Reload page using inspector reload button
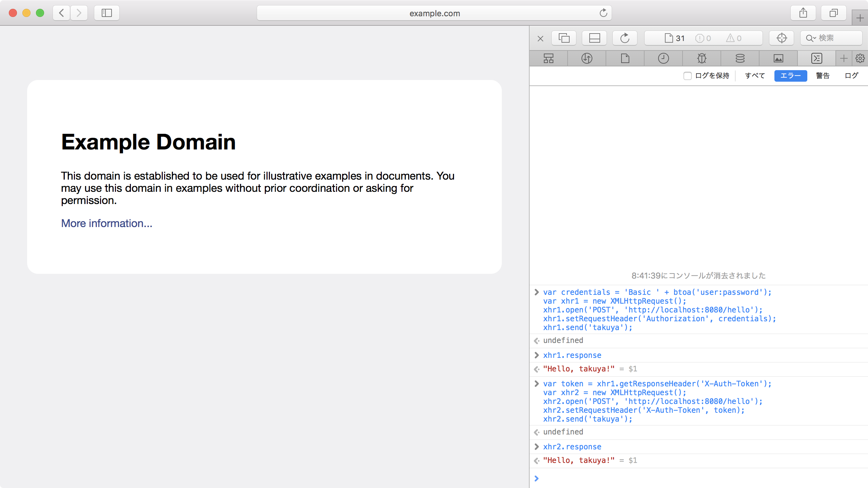The image size is (868, 488). pos(625,38)
